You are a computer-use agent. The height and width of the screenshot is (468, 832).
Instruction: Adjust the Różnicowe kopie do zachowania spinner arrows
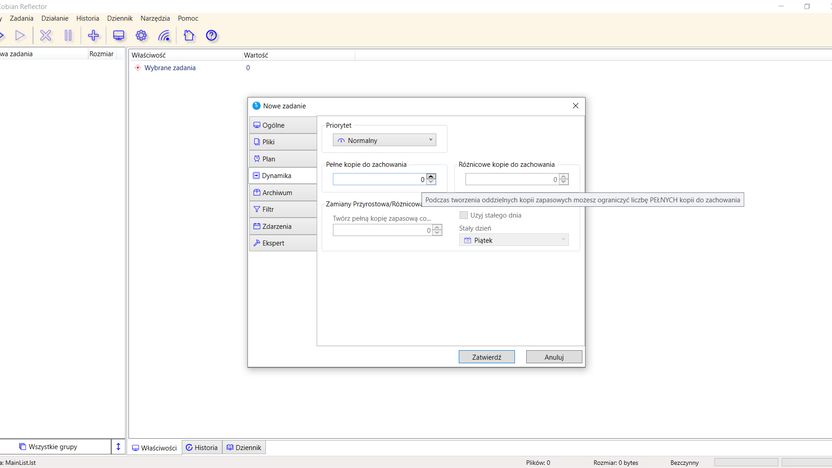[x=564, y=179]
